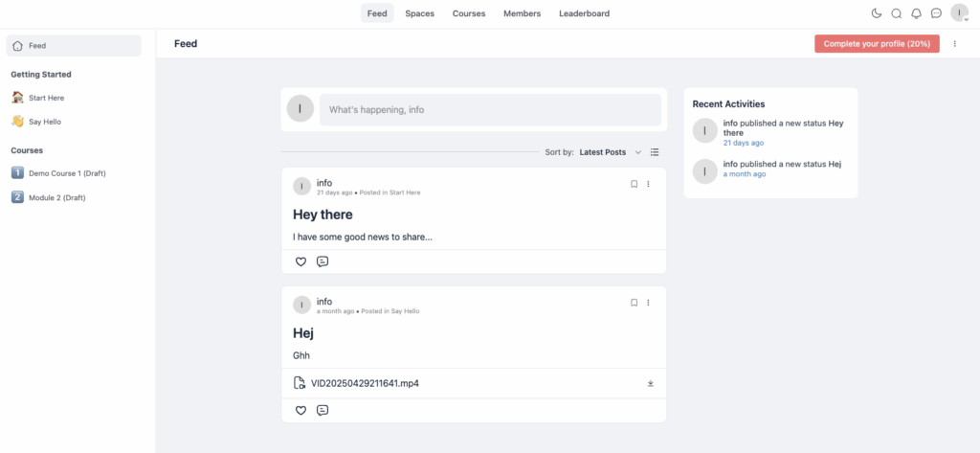Like the "Hey there" post with the heart
Viewport: 980px width, 453px height.
pos(301,261)
